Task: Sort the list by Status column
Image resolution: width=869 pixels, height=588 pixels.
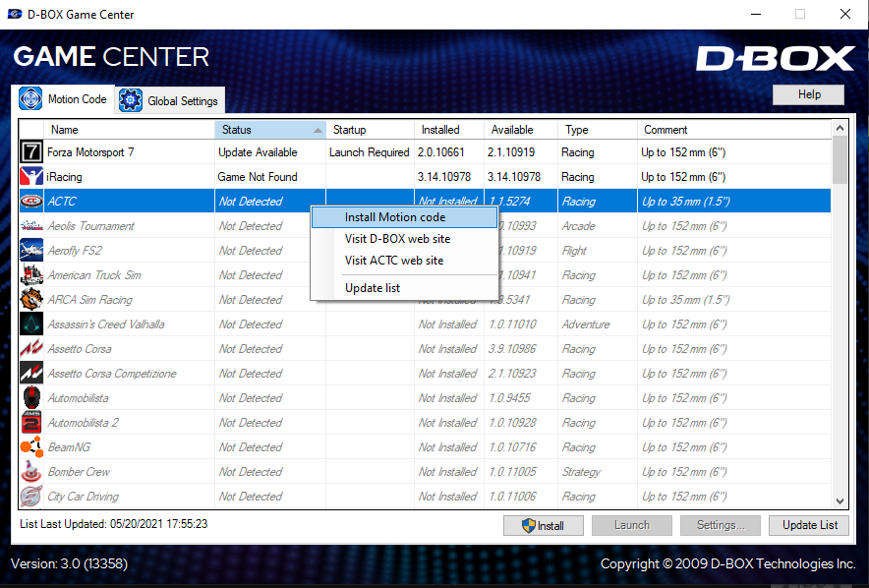Action: tap(270, 130)
